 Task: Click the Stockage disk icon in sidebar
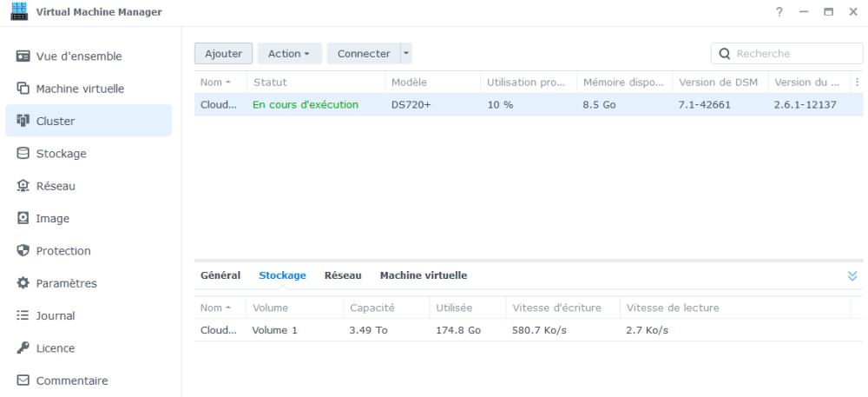click(x=23, y=154)
